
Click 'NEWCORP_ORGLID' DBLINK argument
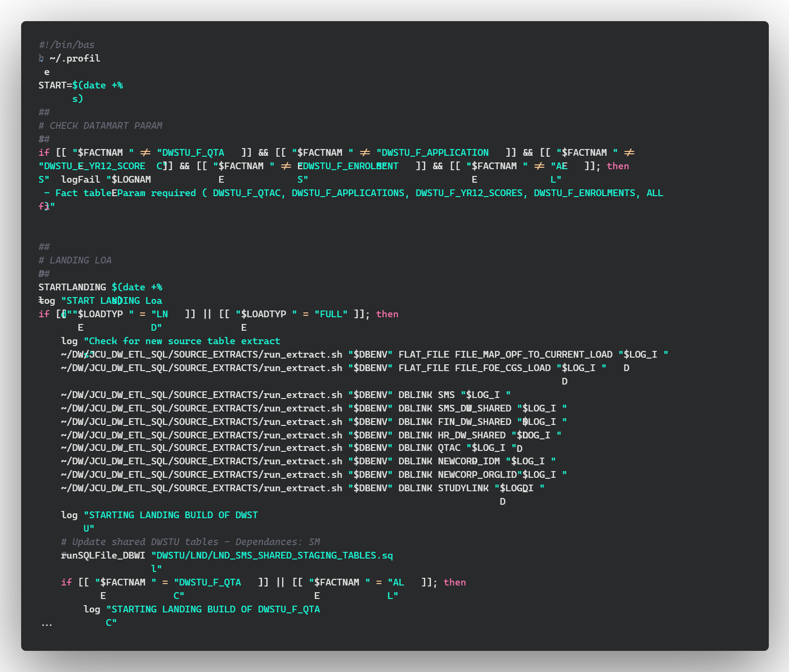coord(477,474)
